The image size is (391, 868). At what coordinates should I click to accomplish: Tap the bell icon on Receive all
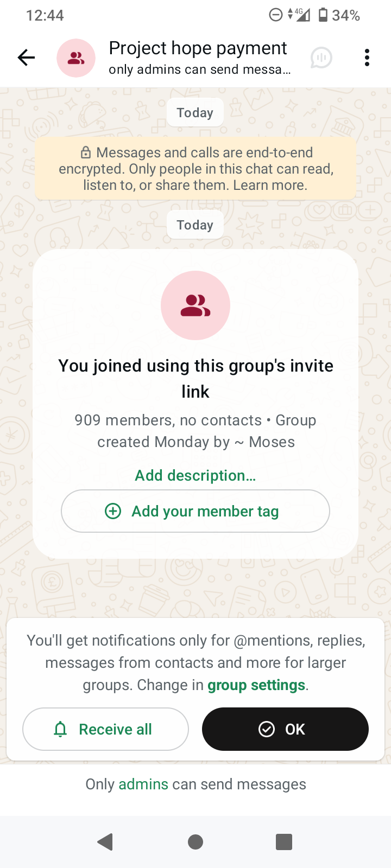[x=60, y=730]
